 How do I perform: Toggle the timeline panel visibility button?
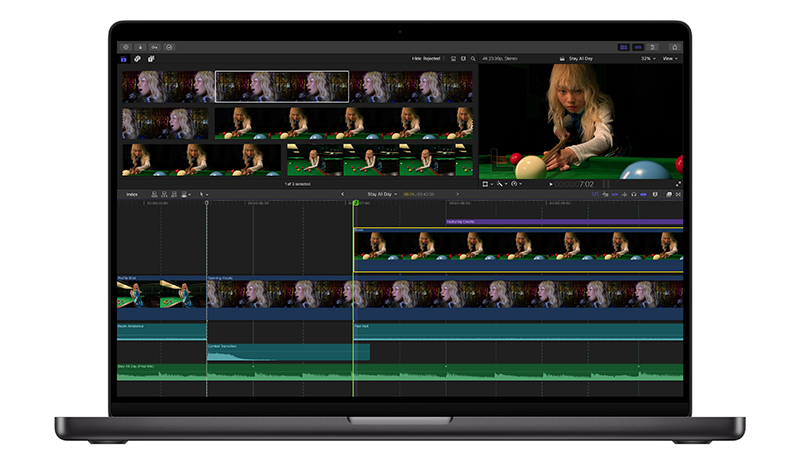click(x=639, y=46)
